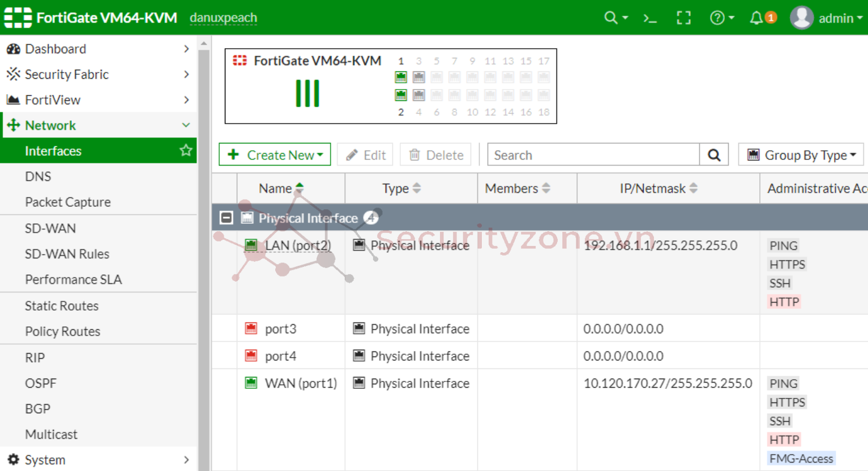The width and height of the screenshot is (868, 471).
Task: Select port 1 in faceplate diagram
Action: point(401,77)
